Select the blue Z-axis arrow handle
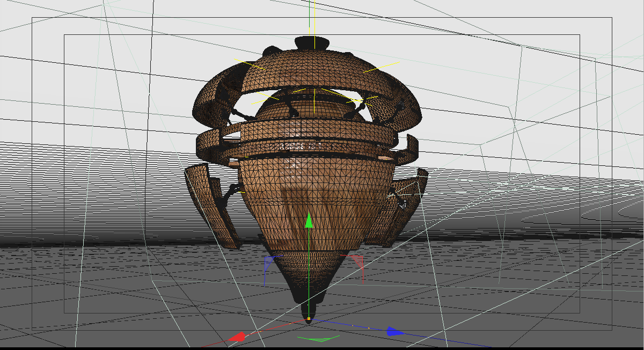The height and width of the screenshot is (350, 644). point(394,332)
